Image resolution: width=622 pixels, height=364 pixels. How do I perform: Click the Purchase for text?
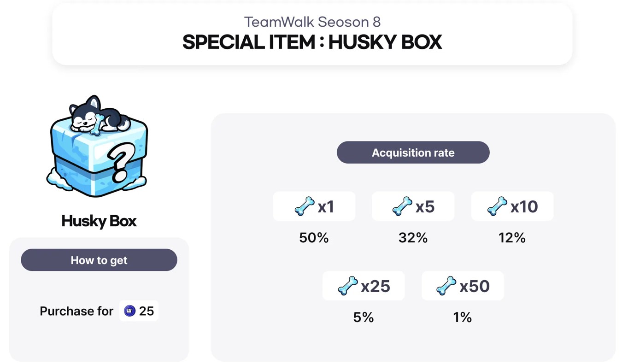tap(76, 311)
